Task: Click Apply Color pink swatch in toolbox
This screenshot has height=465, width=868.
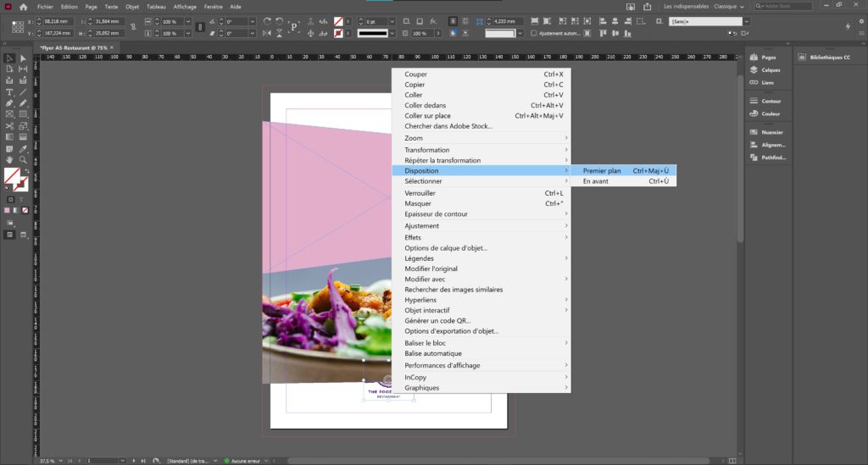Action: pos(7,210)
